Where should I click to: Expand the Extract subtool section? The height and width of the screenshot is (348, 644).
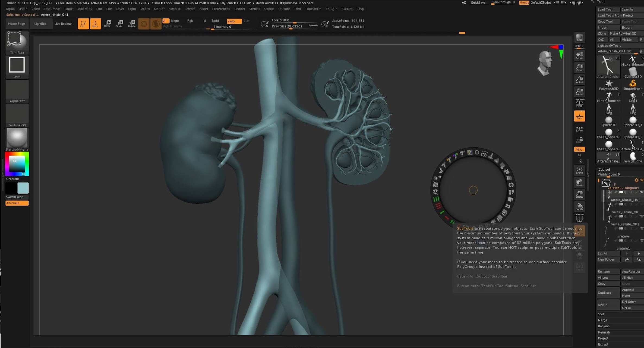603,344
